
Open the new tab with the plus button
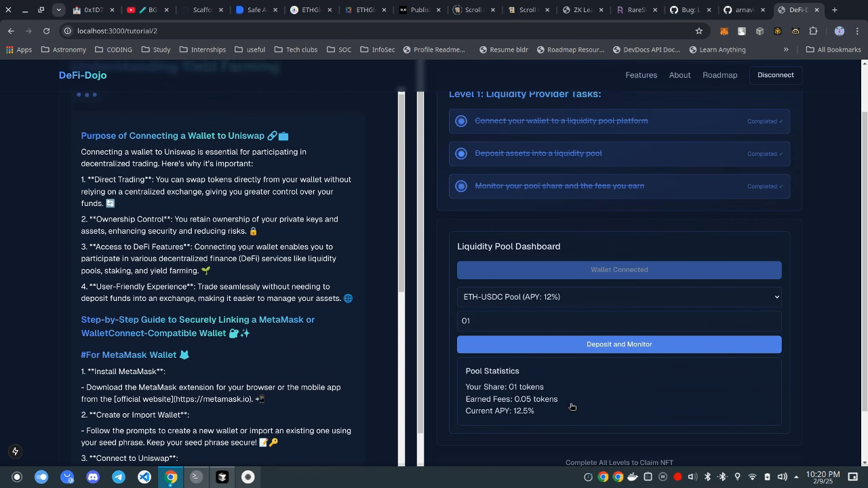(834, 10)
